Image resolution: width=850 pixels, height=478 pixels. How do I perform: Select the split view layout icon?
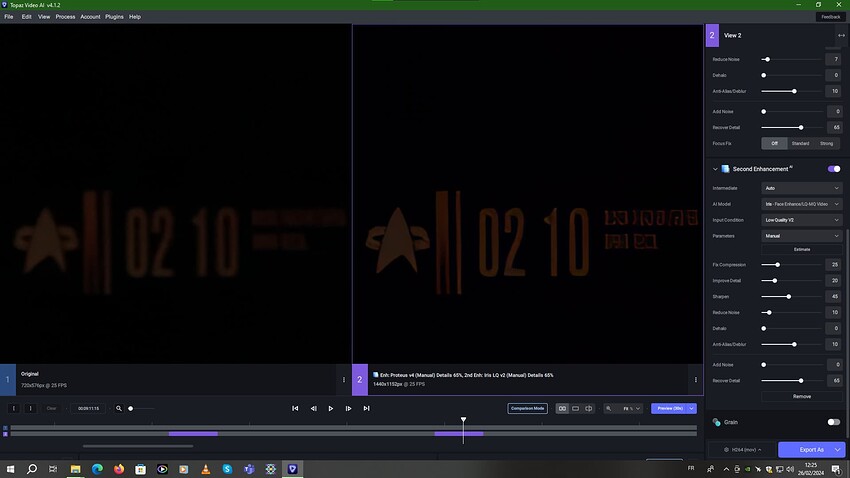[588, 408]
